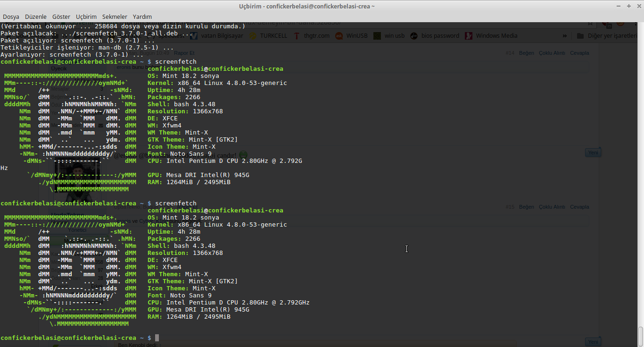Close the Uçbirim terminal window
Image resolution: width=644 pixels, height=347 pixels.
pos(638,6)
